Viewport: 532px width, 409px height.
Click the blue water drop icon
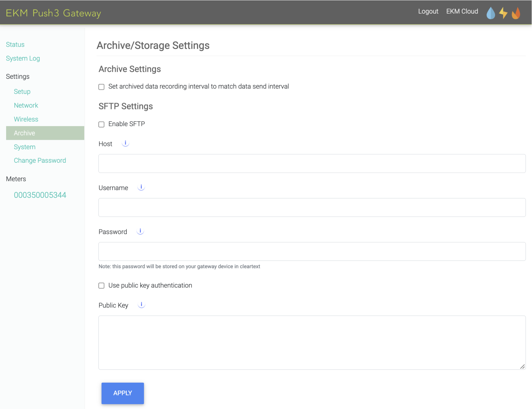491,13
